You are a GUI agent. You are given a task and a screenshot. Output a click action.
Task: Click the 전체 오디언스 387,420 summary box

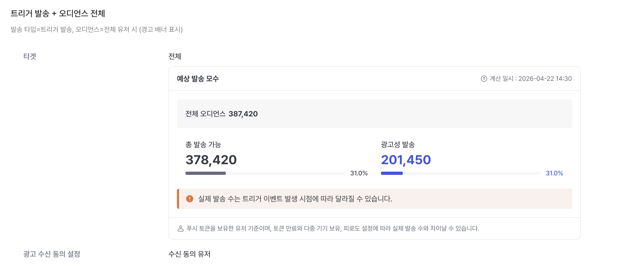coord(375,114)
